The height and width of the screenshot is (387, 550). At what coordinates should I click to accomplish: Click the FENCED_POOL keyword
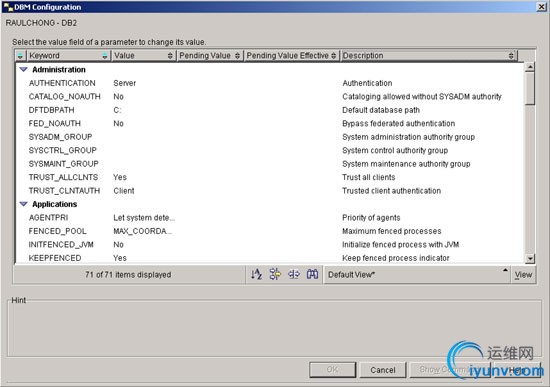click(x=58, y=231)
